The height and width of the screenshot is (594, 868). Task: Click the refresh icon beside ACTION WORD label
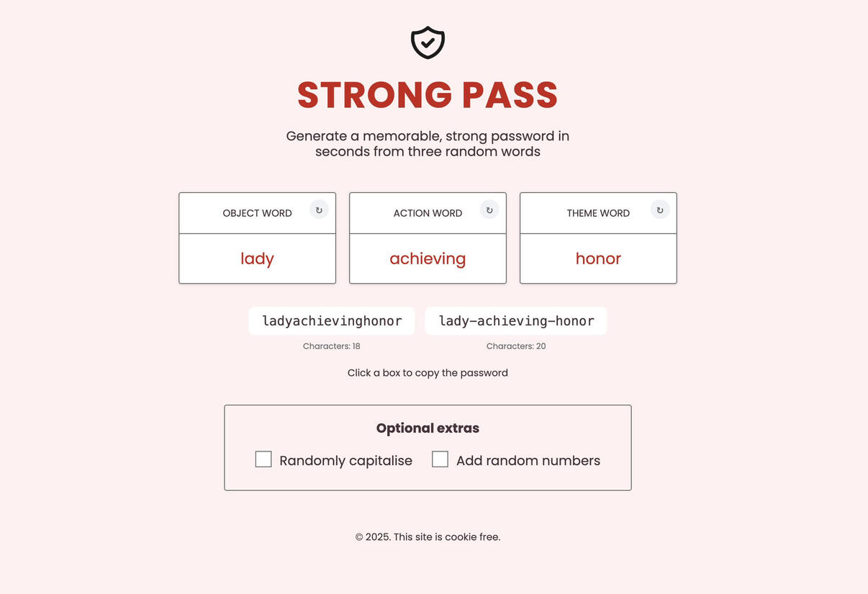[x=489, y=209]
